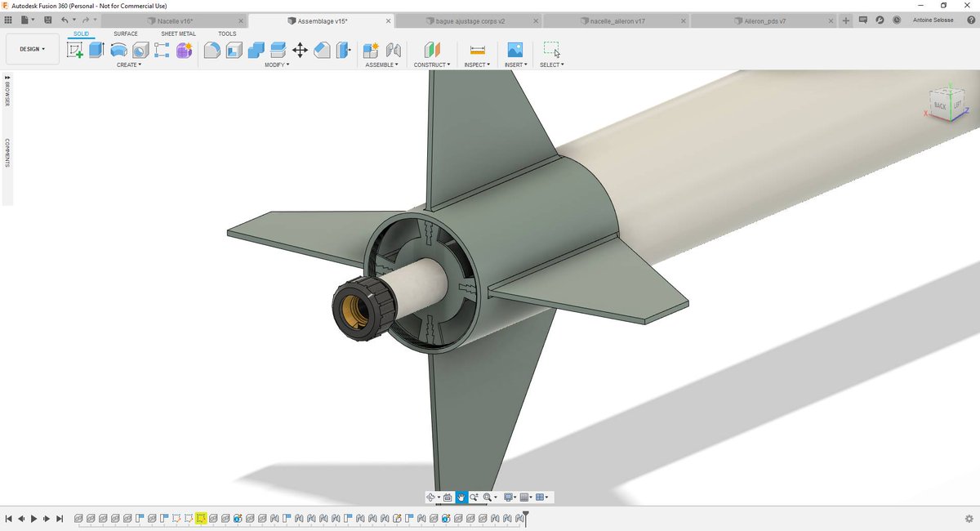Open the bague ajustage corps v2 tab
Screen dimensions: 980x531
(471, 20)
